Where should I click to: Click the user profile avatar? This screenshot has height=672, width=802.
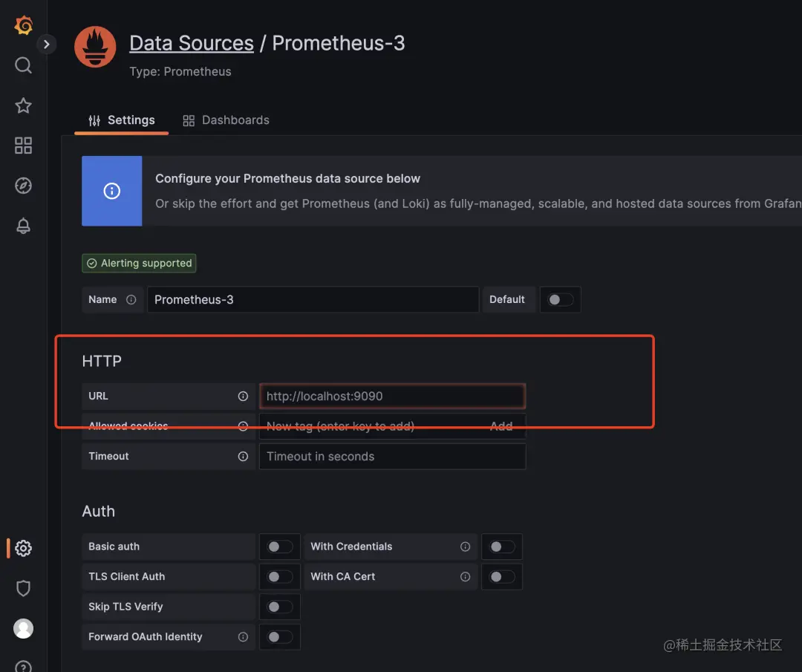coord(24,628)
